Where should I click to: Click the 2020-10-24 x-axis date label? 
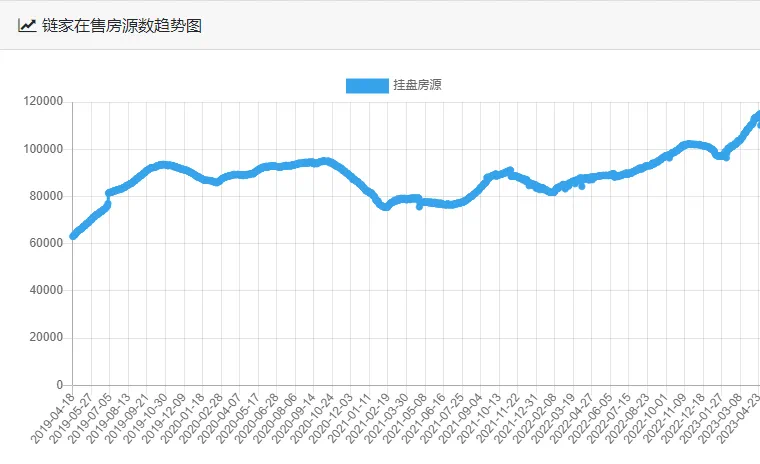click(x=312, y=418)
